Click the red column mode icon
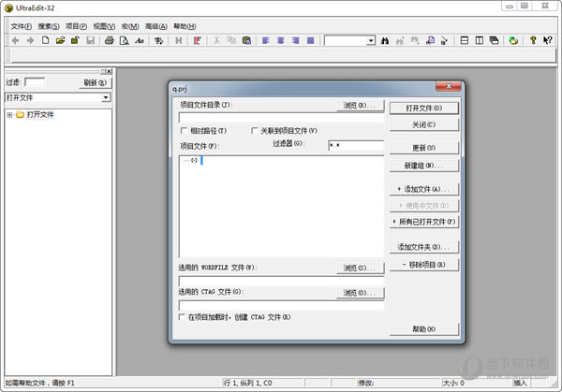Image resolution: width=562 pixels, height=392 pixels. [x=197, y=40]
